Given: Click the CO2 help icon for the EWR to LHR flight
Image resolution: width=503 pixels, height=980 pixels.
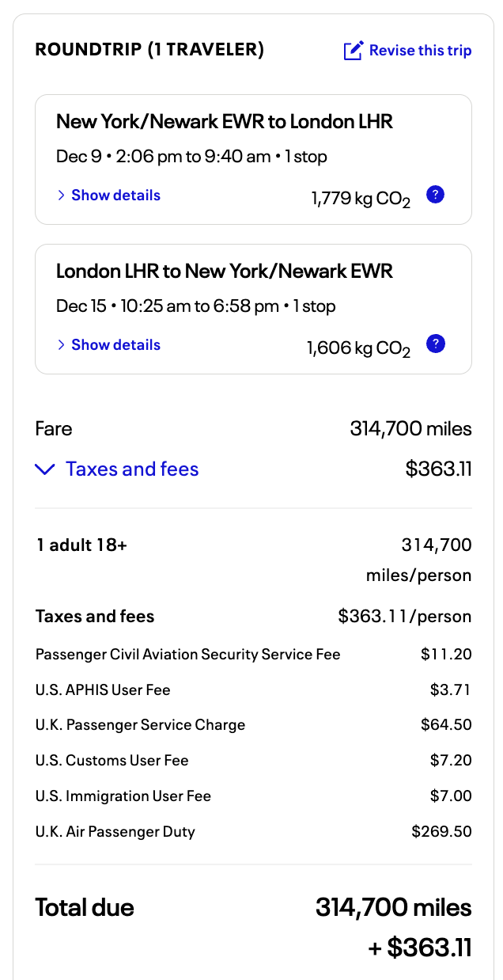Looking at the screenshot, I should pos(435,195).
